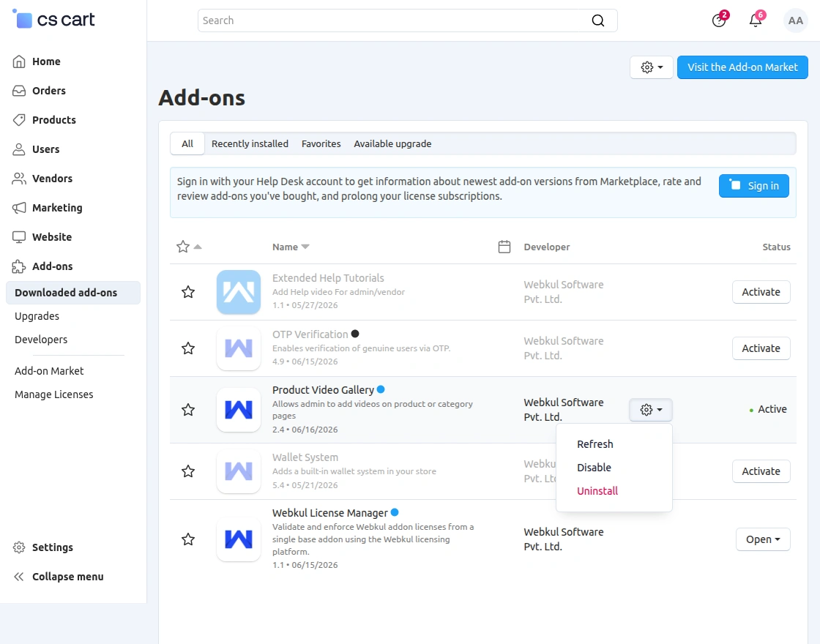Click the cs cart logo

point(54,20)
